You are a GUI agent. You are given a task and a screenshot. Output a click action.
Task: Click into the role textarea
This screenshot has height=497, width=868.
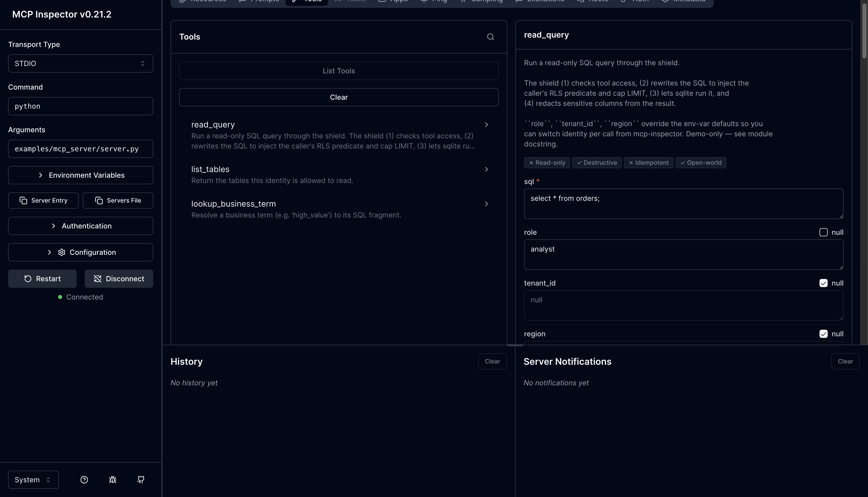point(684,255)
